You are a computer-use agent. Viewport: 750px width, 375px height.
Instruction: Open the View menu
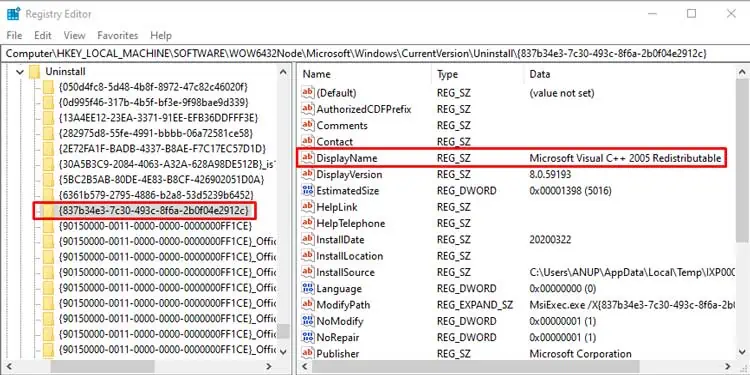pos(74,35)
